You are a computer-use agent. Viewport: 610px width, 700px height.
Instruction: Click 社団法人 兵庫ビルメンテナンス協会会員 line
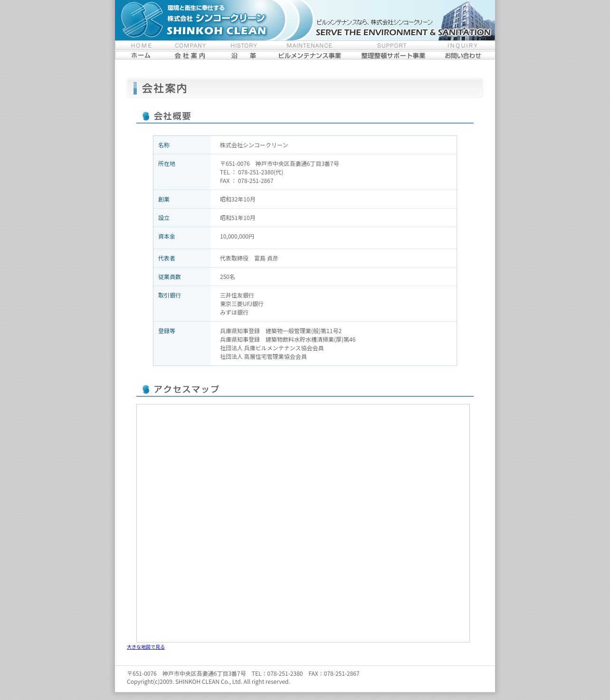point(272,348)
